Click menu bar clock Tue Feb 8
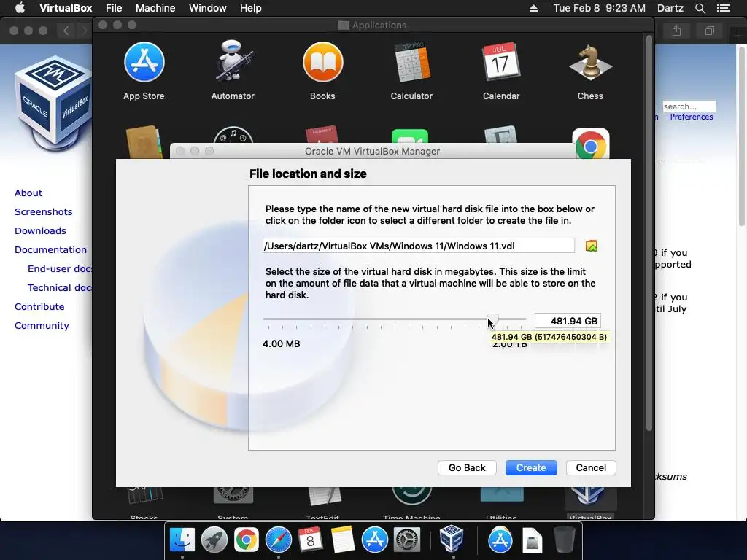Viewport: 747px width, 560px height. pyautogui.click(x=600, y=8)
